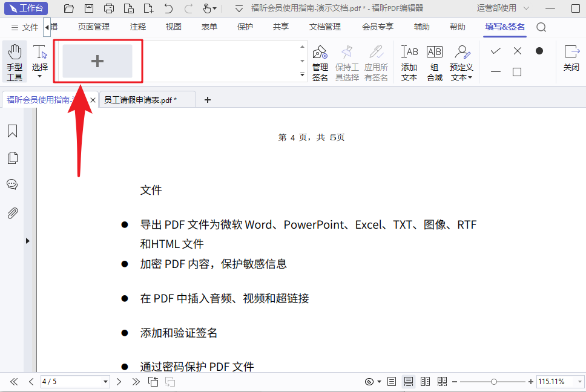The image size is (586, 392).
Task: Insert a checkmark symbol
Action: (x=496, y=51)
